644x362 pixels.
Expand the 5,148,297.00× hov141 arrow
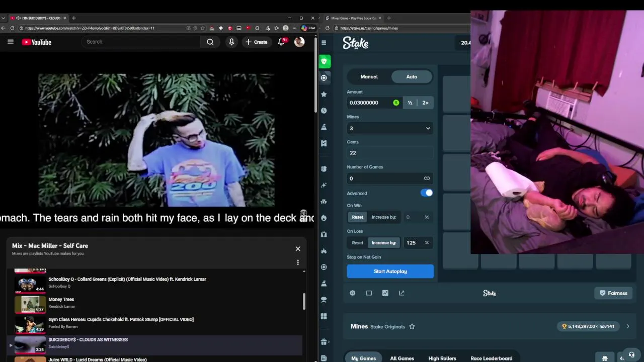click(x=628, y=326)
